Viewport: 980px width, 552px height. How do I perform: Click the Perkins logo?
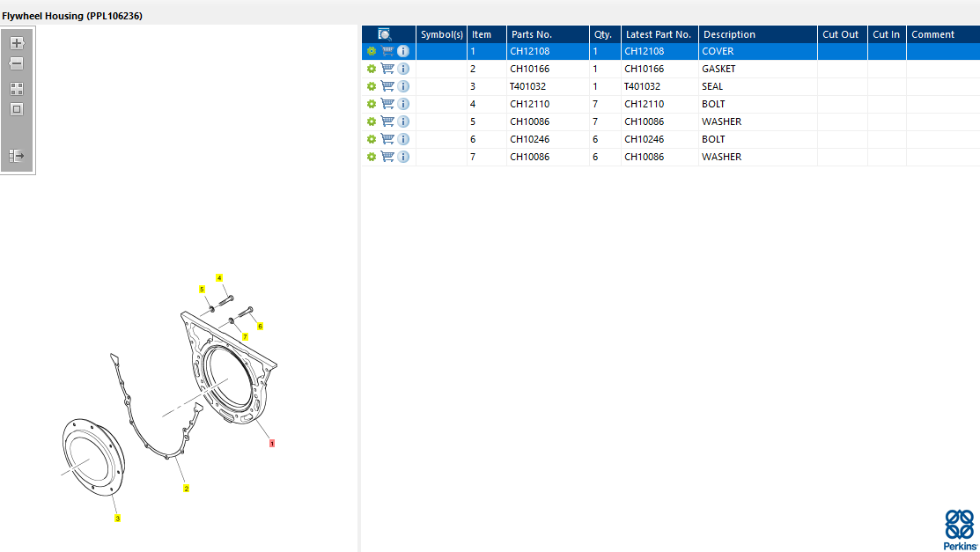(960, 529)
